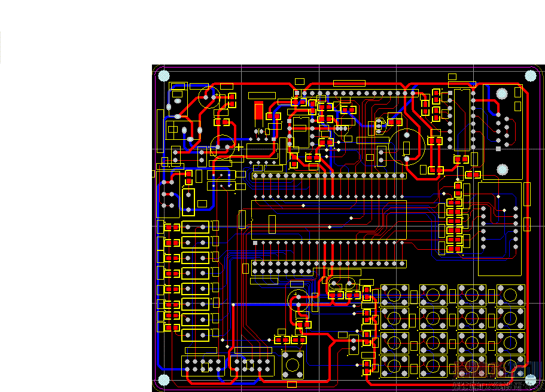Select the top-right corner mounting hole

click(531, 76)
